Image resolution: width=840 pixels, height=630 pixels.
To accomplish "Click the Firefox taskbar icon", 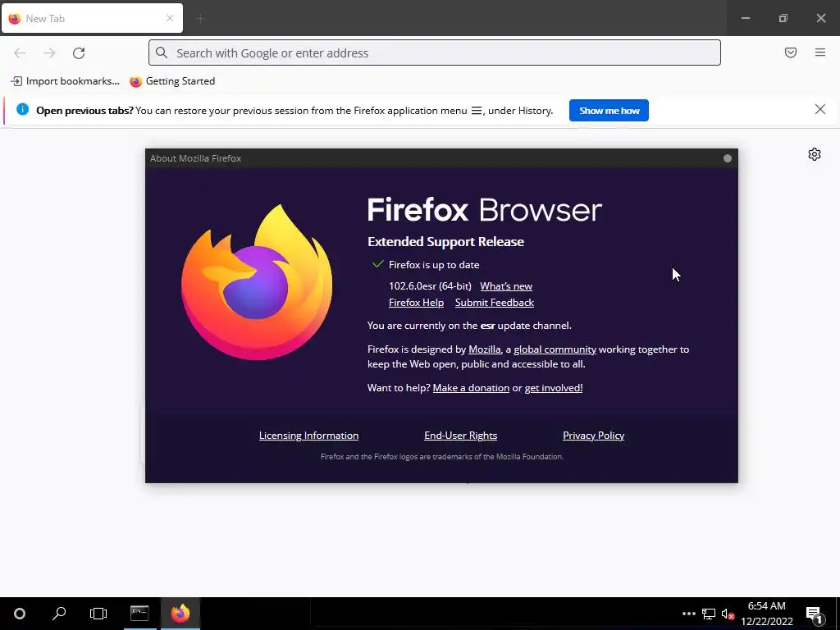I will tap(180, 614).
